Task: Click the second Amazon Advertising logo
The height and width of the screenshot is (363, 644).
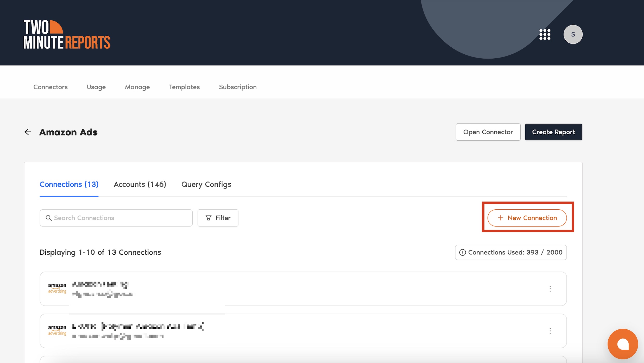Action: (57, 330)
